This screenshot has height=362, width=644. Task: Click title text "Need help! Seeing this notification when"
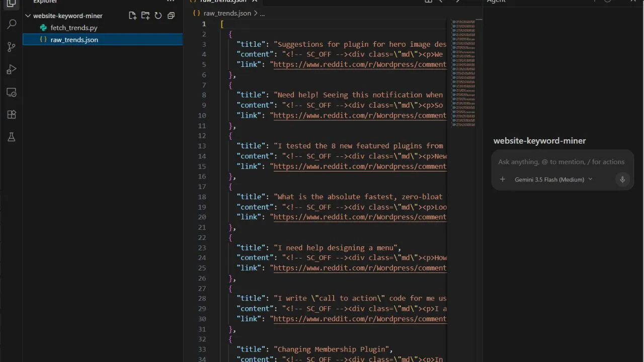pyautogui.click(x=360, y=95)
